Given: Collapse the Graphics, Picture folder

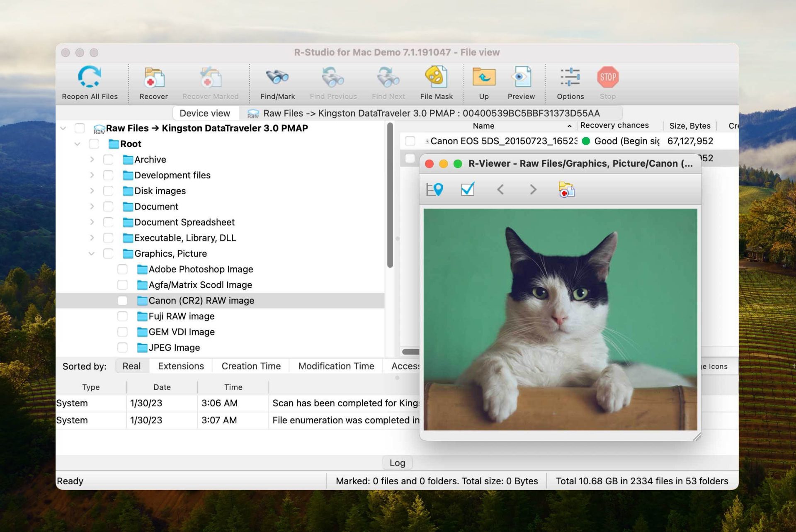Looking at the screenshot, I should click(92, 253).
